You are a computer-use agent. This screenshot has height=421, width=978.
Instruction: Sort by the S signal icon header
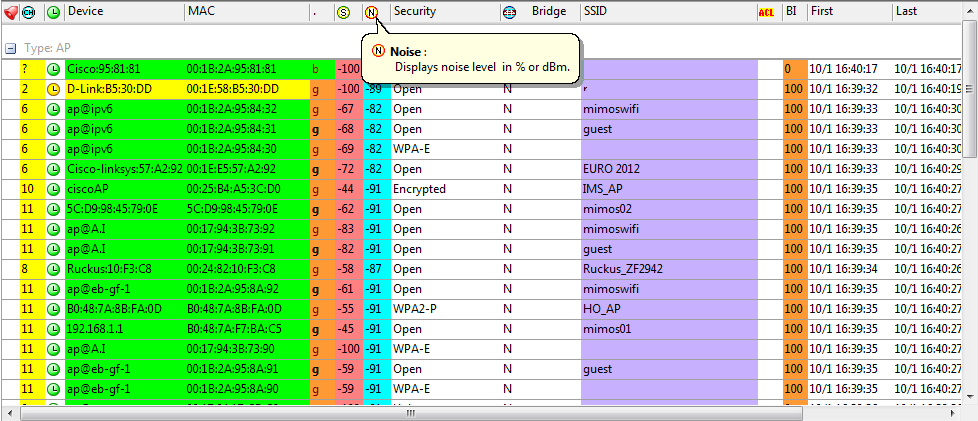342,12
